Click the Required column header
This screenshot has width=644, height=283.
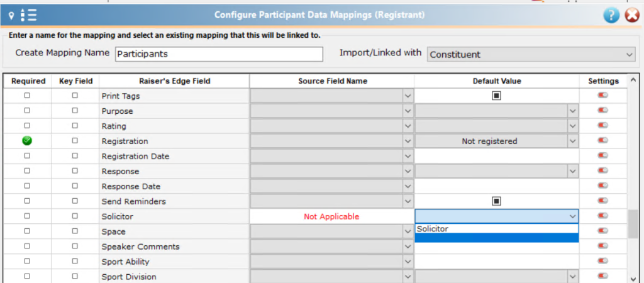pos(28,81)
